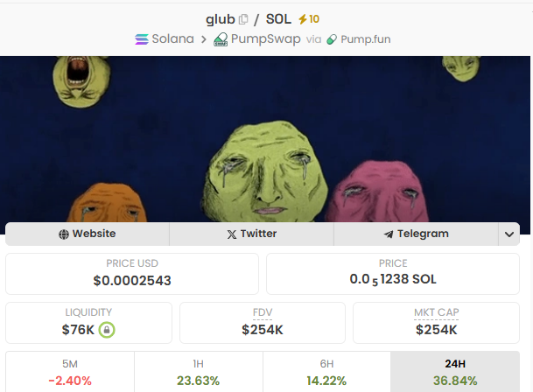This screenshot has width=533, height=392.
Task: Open the Twitter link button
Action: (x=251, y=234)
